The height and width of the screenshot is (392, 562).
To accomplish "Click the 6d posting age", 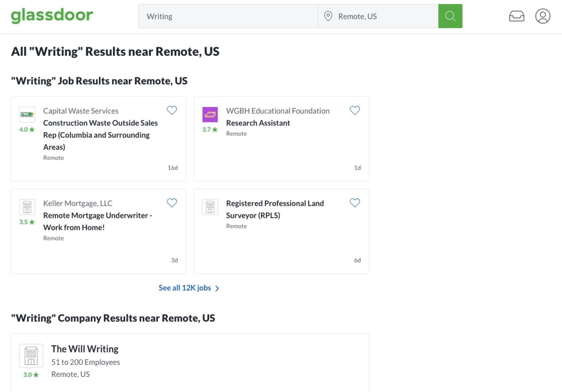I will [357, 260].
